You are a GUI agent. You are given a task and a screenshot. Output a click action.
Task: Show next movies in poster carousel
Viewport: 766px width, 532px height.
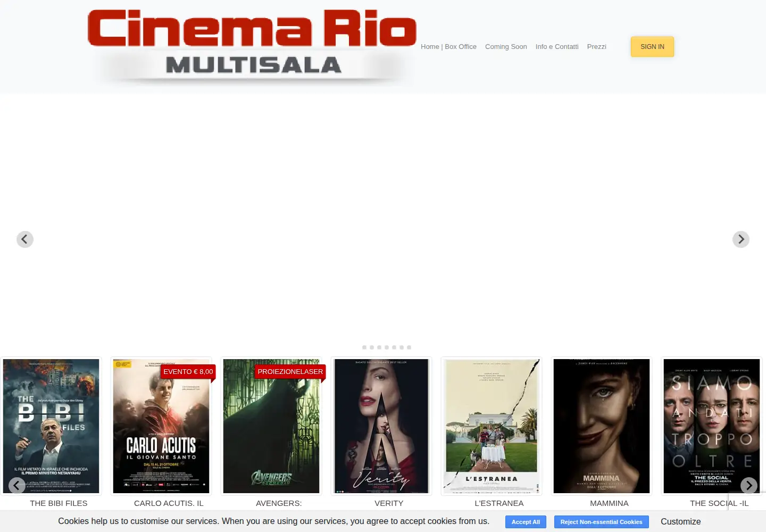coord(749,485)
